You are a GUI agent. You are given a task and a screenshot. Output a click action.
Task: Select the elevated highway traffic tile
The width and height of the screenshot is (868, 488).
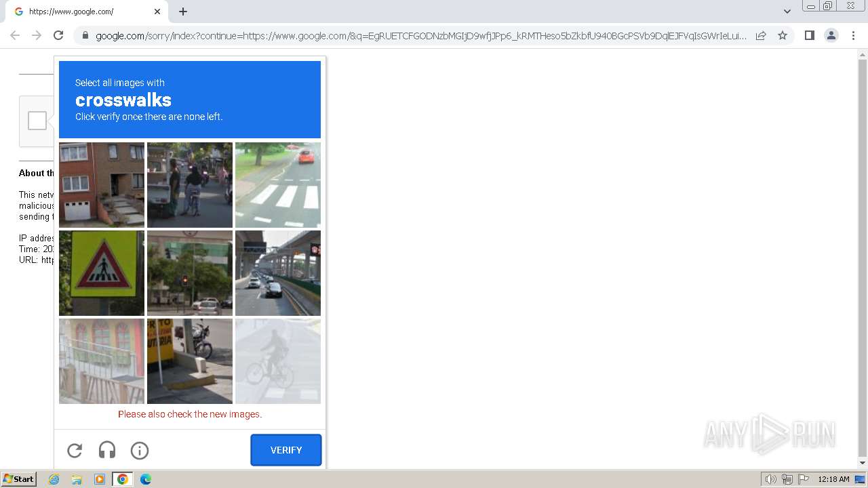tap(278, 273)
